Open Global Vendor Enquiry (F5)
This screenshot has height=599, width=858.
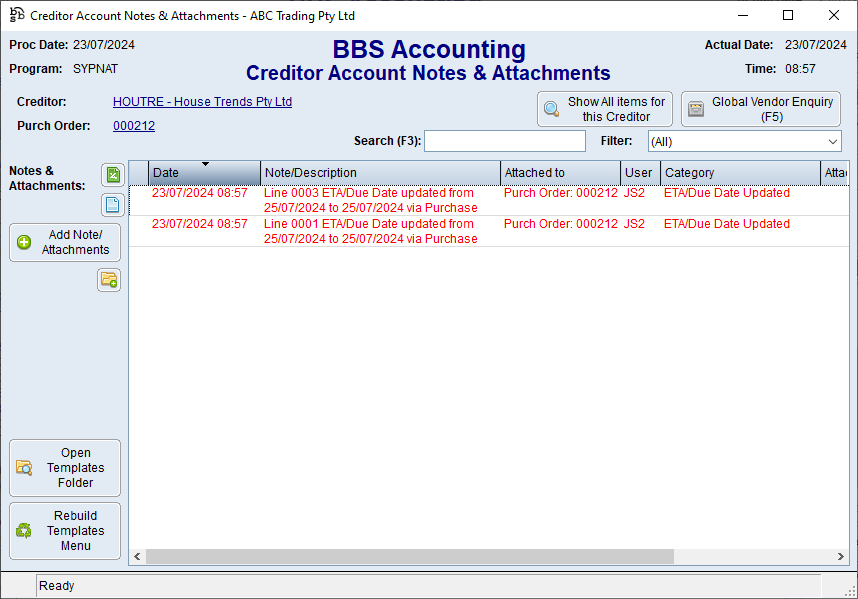click(760, 109)
